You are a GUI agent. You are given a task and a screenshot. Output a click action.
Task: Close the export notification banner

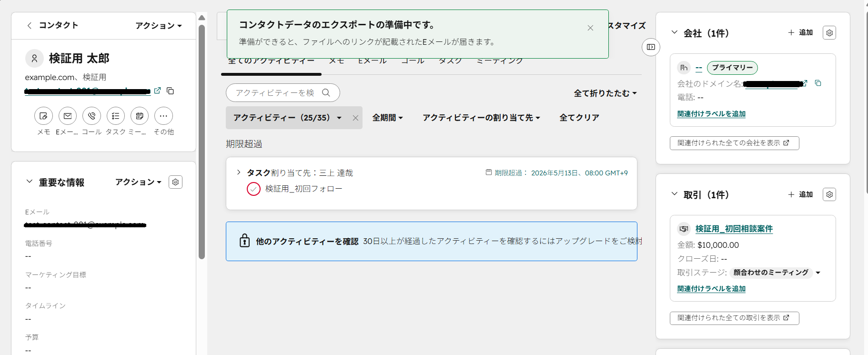[x=590, y=28]
